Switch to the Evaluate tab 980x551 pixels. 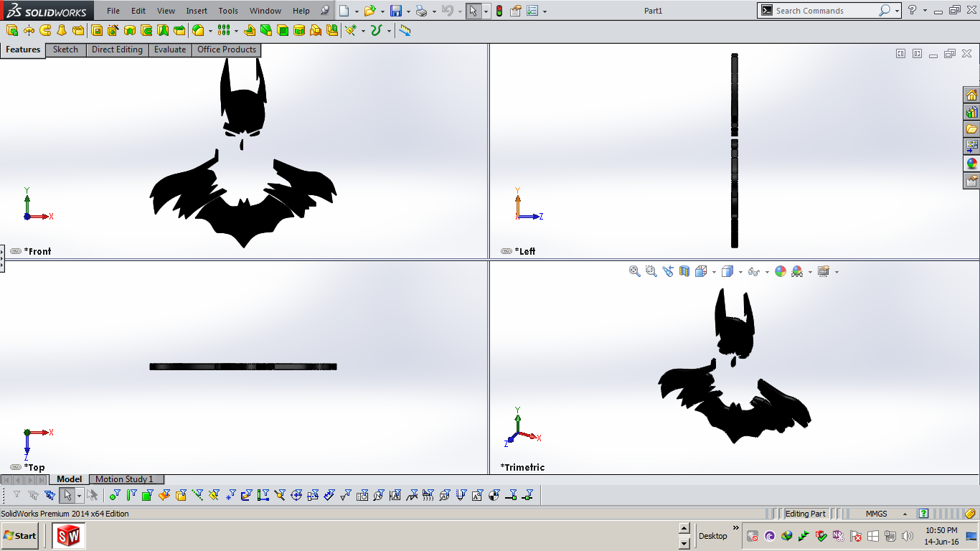tap(170, 50)
